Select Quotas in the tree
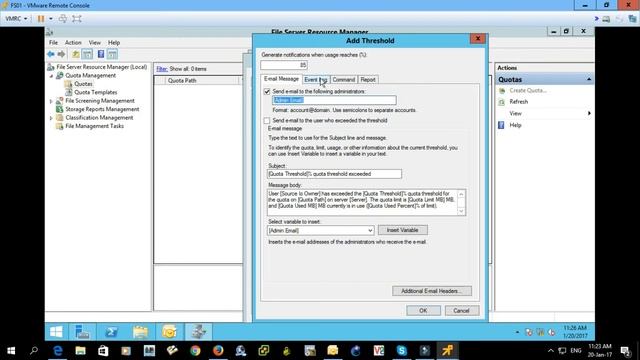This screenshot has width=640, height=360. [83, 84]
